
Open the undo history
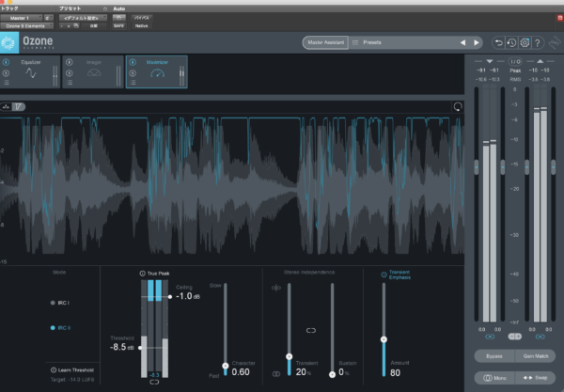[x=512, y=43]
